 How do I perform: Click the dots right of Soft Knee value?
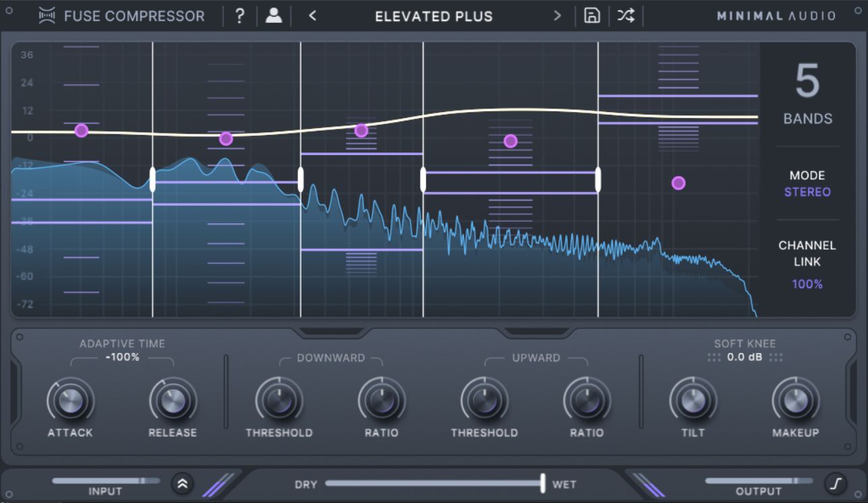point(776,357)
